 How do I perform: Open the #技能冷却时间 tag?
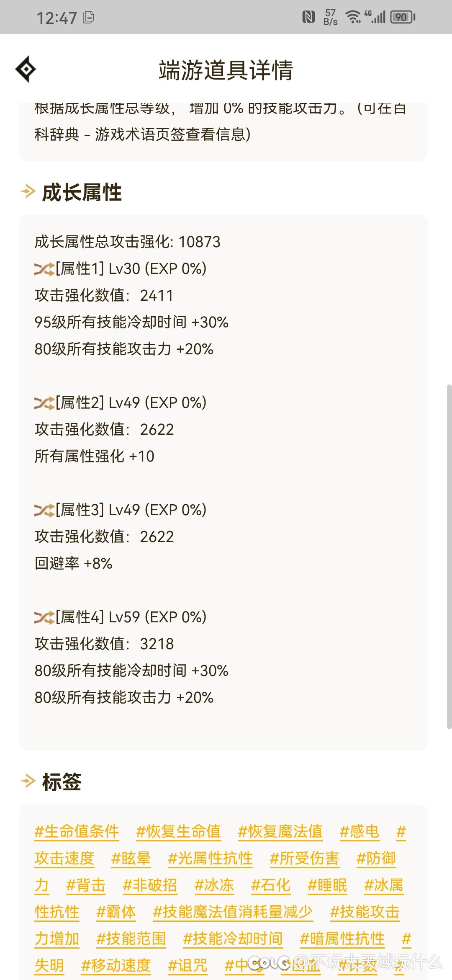click(x=233, y=939)
